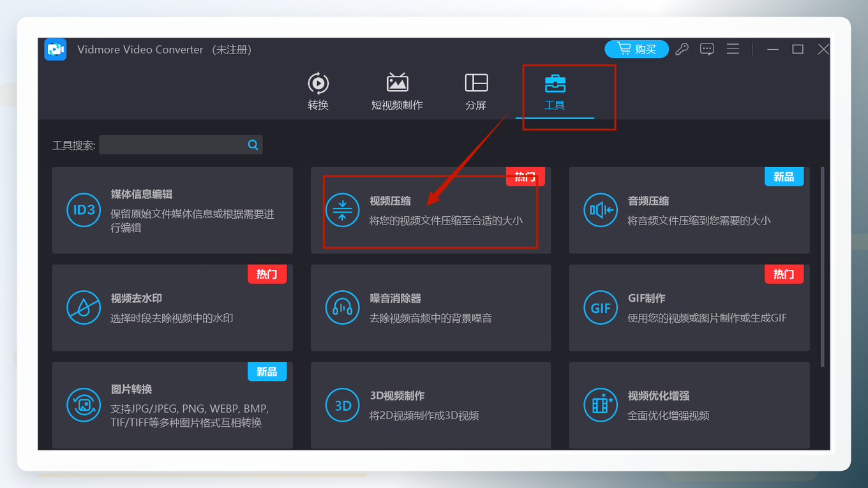Open the 媒体信息编辑 tool title
The height and width of the screenshot is (488, 868).
pos(142,194)
